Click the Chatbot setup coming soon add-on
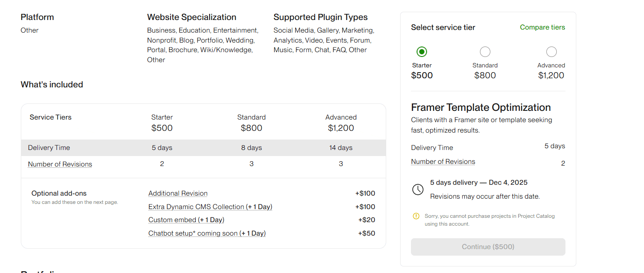The image size is (644, 273). tap(207, 233)
